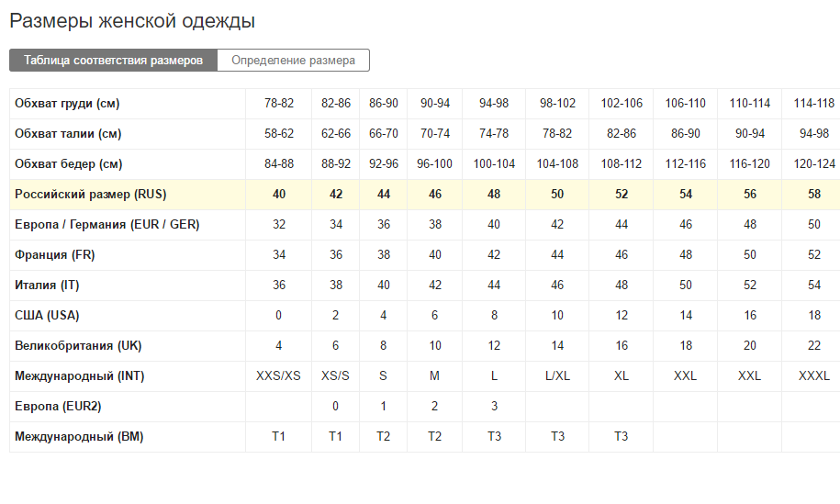Image resolution: width=840 pixels, height=504 pixels.
Task: Switch to the Определение размера tab
Action: [293, 60]
